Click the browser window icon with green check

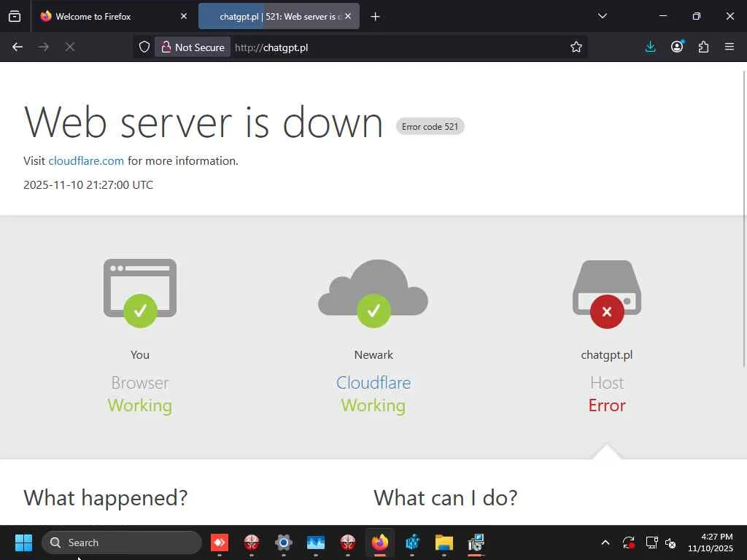click(x=140, y=293)
